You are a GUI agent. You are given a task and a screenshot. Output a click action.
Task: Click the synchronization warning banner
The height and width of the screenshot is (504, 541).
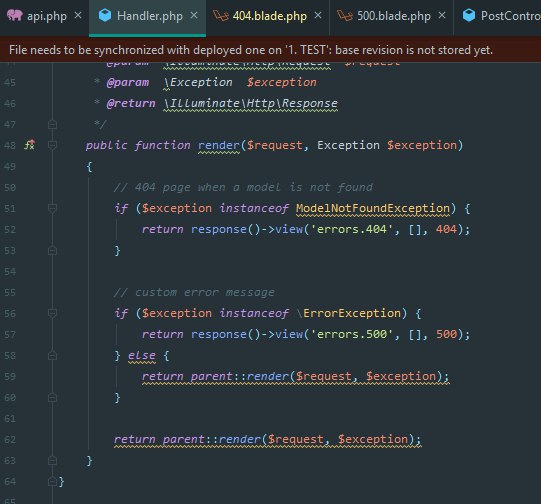270,50
